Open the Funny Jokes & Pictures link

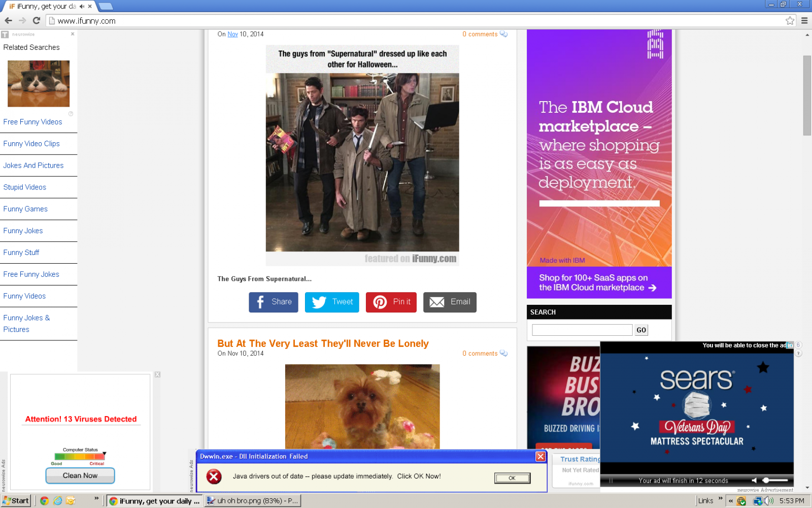26,324
